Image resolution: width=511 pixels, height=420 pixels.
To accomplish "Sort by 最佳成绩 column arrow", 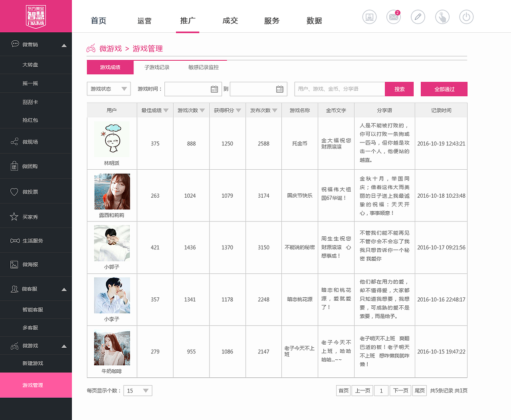I will (x=166, y=111).
